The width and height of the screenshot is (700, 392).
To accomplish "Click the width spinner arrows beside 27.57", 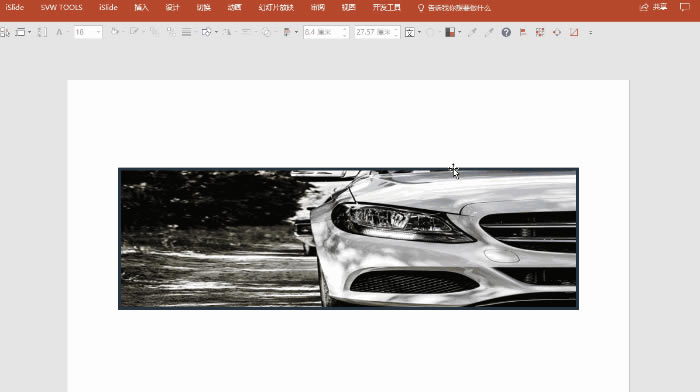I will (396, 32).
